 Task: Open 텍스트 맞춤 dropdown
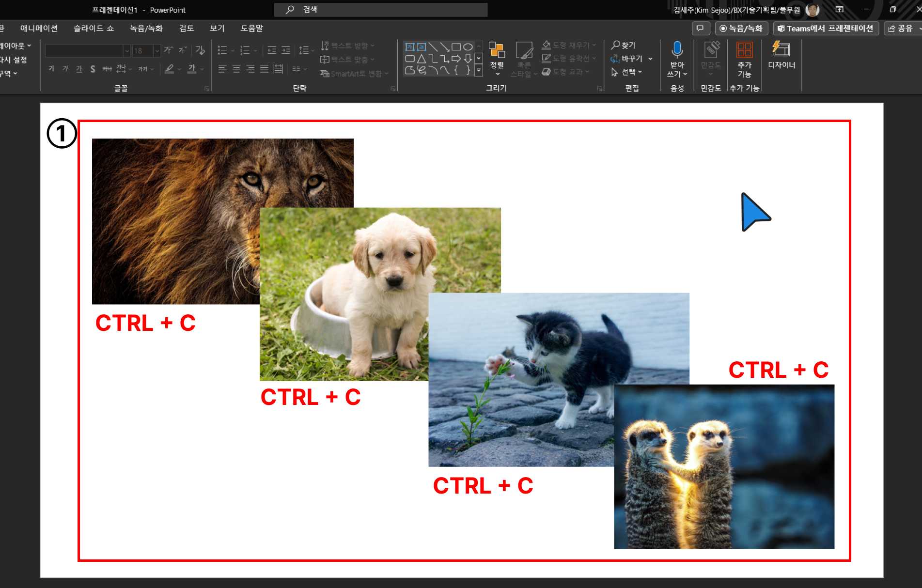coord(348,60)
